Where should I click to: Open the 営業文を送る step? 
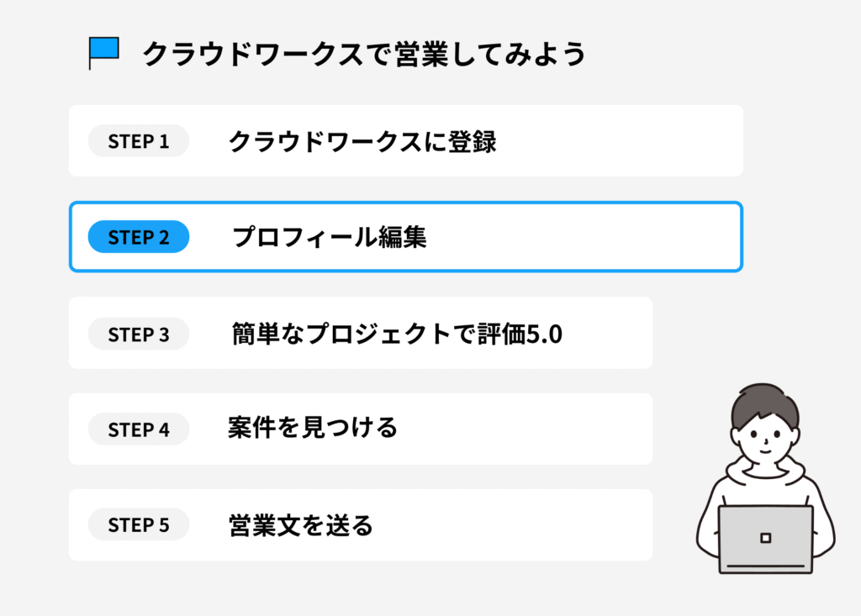pos(300,526)
